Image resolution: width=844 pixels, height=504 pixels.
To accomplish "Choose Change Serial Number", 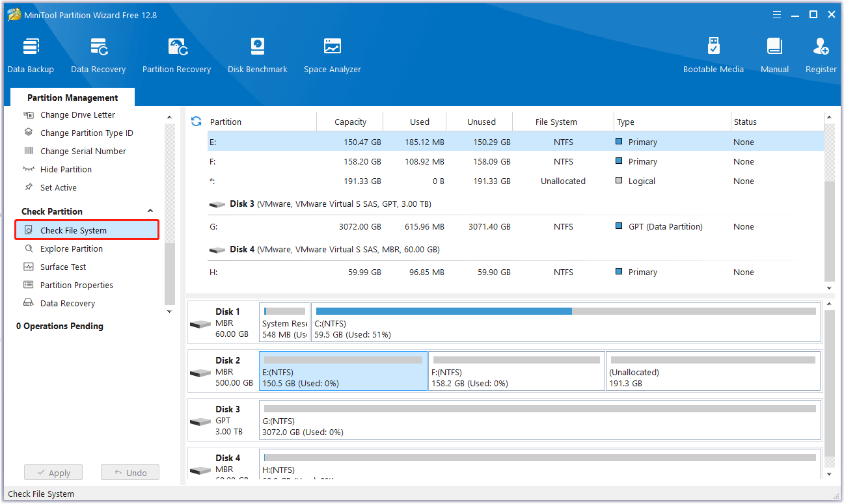I will [83, 152].
